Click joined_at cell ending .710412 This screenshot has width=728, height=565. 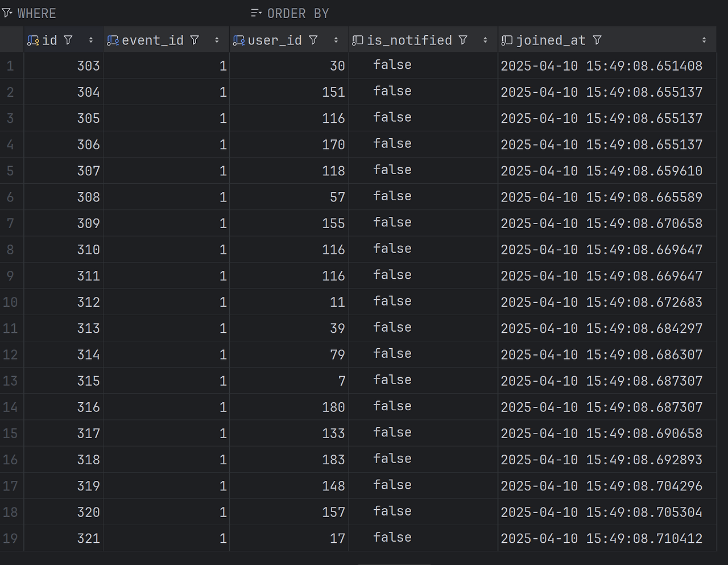(x=607, y=538)
